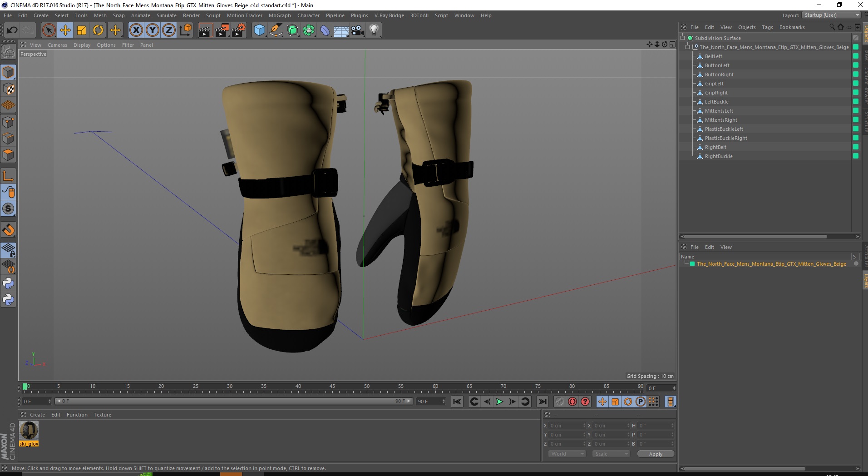
Task: Open the spline Pen tool
Action: (276, 30)
